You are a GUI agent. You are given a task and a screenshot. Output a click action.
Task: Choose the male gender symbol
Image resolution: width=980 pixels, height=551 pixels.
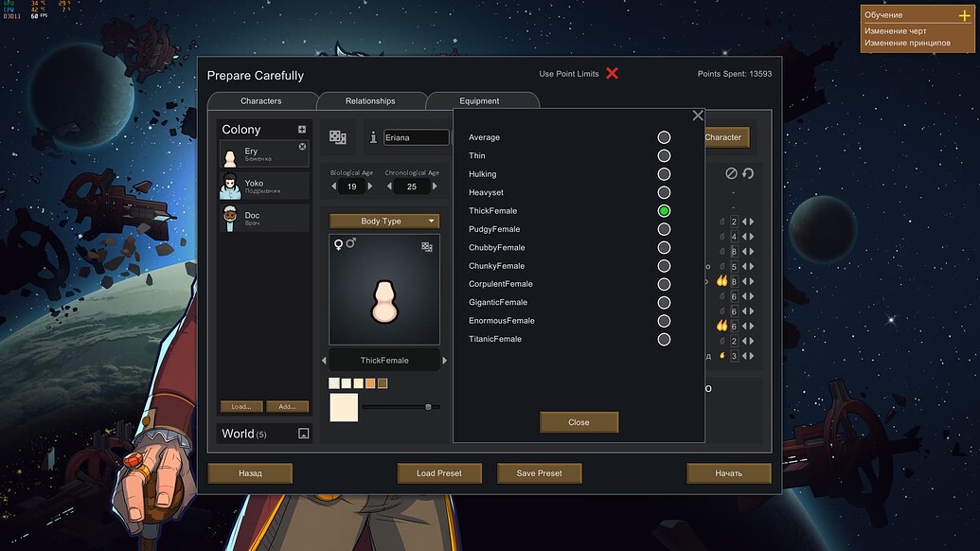[x=350, y=243]
